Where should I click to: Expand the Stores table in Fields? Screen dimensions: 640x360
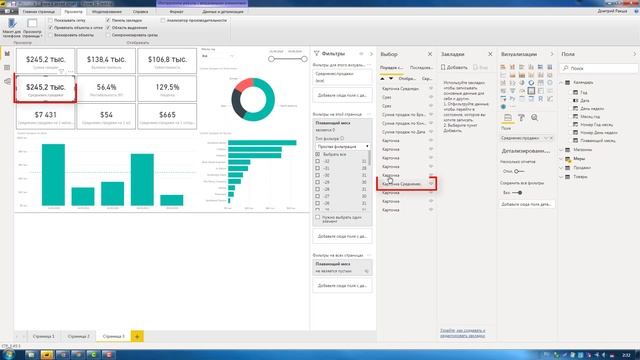click(562, 150)
